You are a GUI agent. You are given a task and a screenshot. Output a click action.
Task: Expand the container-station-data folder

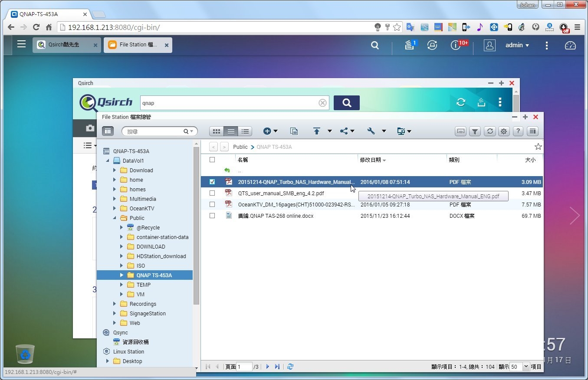point(122,237)
